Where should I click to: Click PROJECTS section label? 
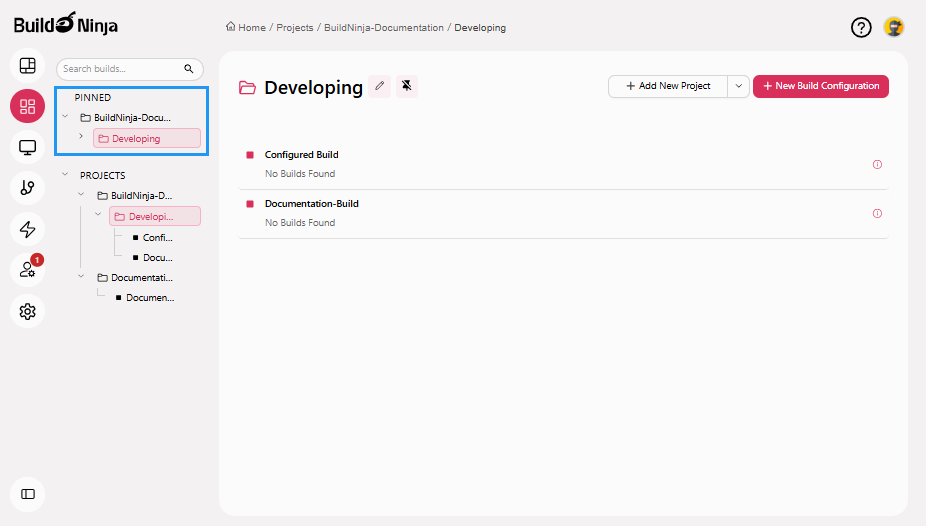click(103, 175)
